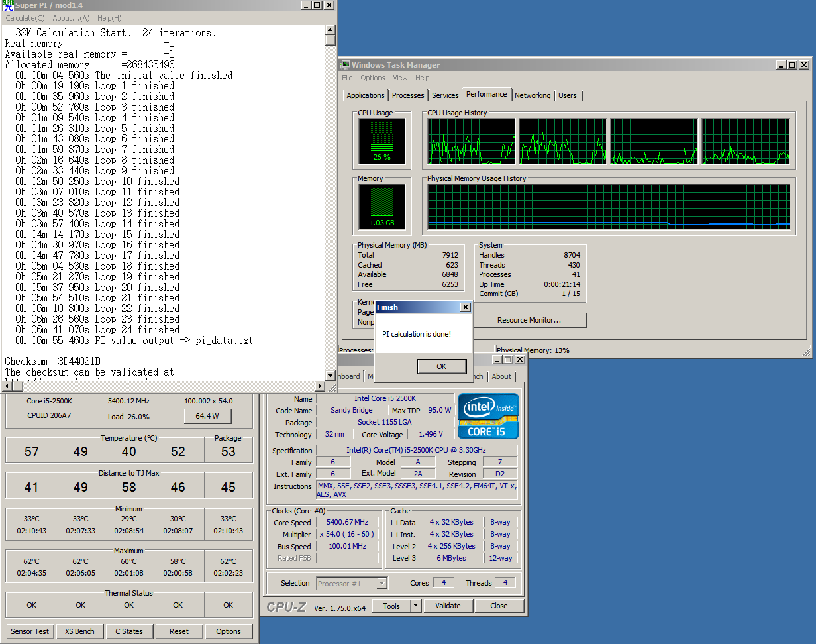Click the Intel Core i5 logo
The width and height of the screenshot is (816, 644).
coord(487,416)
